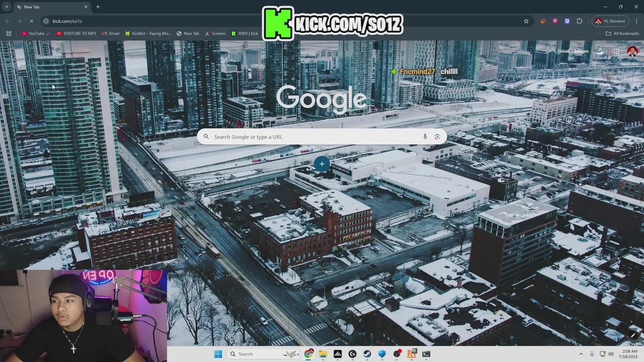The height and width of the screenshot is (362, 644).
Task: Open the New Tab bookmark
Action: tap(188, 34)
